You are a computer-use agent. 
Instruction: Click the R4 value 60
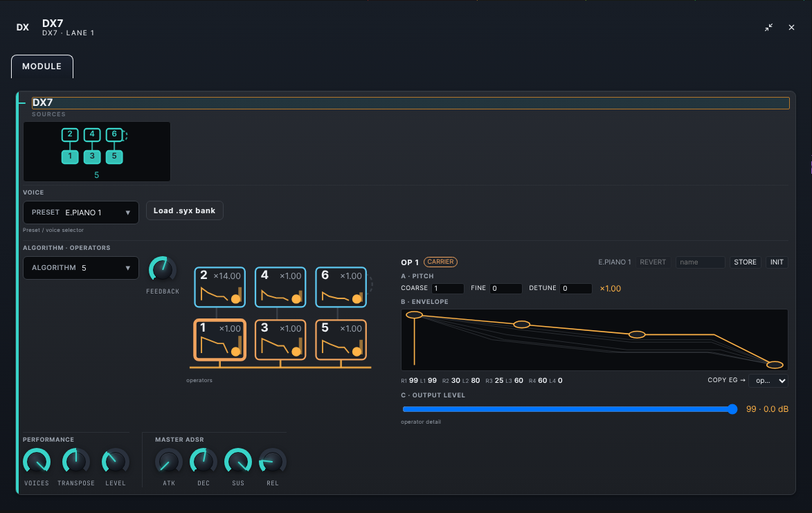click(x=543, y=381)
